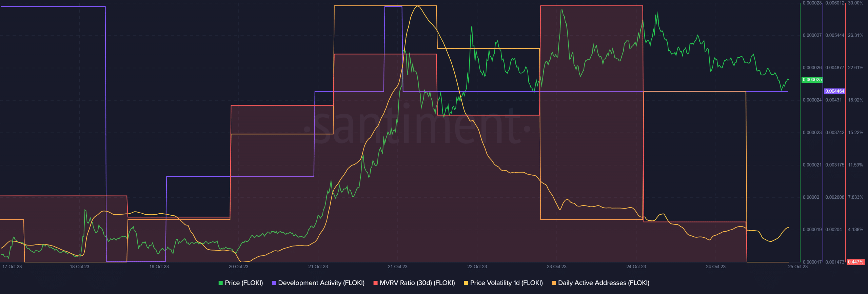The width and height of the screenshot is (868, 294).
Task: Click the 26.31% MVRV axis label
Action: (855, 35)
